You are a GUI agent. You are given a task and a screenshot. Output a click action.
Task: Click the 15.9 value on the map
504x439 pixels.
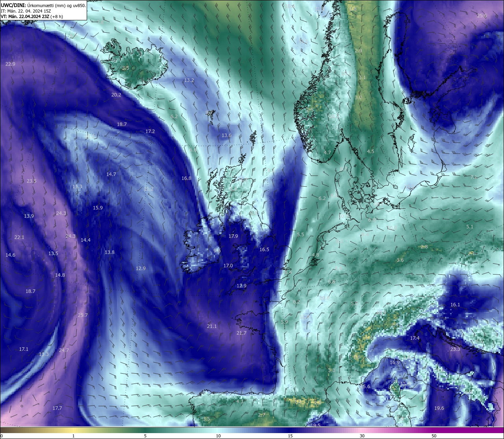98,208
